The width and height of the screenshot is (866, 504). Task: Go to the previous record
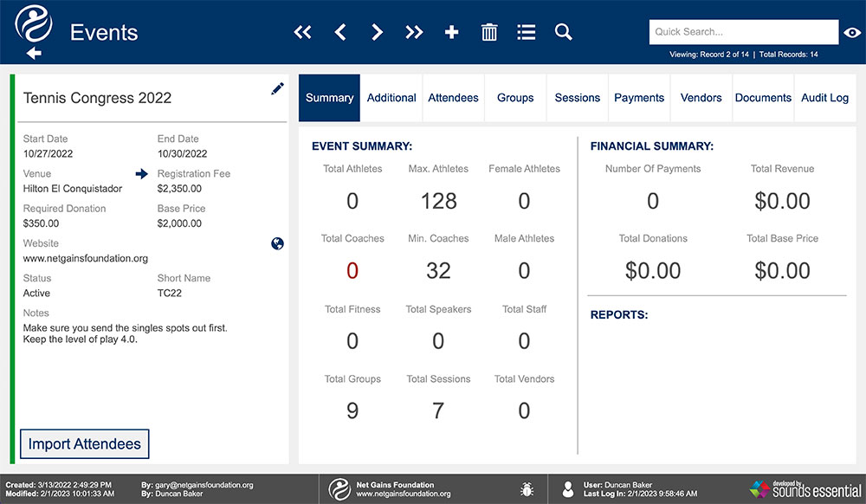tap(340, 32)
